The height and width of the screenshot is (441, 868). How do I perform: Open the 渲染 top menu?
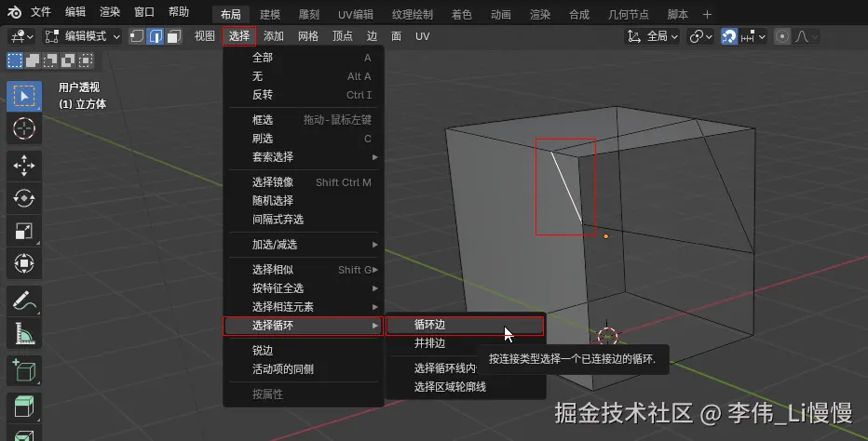(110, 11)
